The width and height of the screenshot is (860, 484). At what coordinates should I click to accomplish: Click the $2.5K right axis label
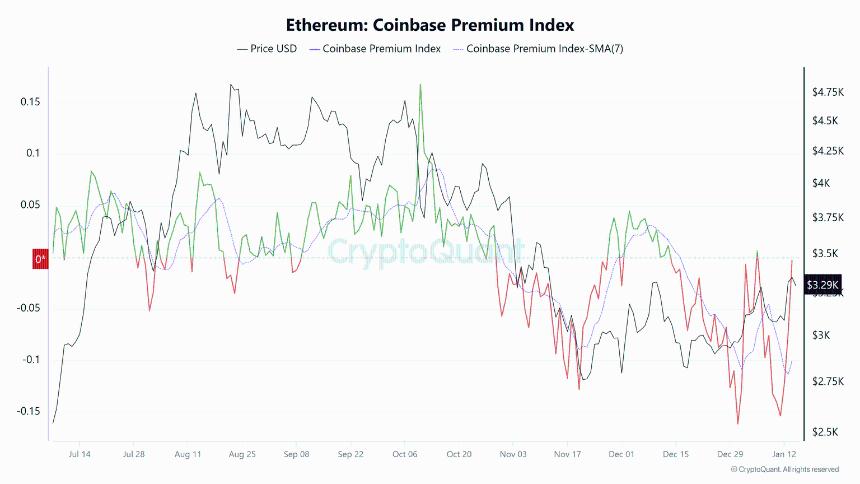826,432
